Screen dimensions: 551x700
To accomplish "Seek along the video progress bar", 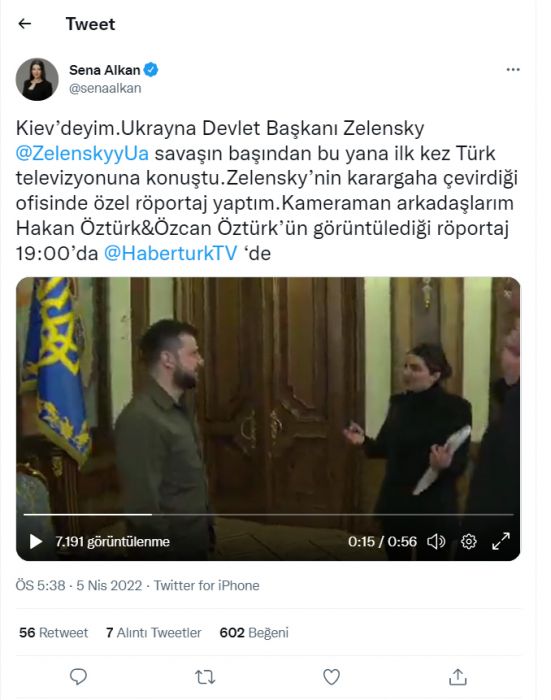I will [x=268, y=515].
